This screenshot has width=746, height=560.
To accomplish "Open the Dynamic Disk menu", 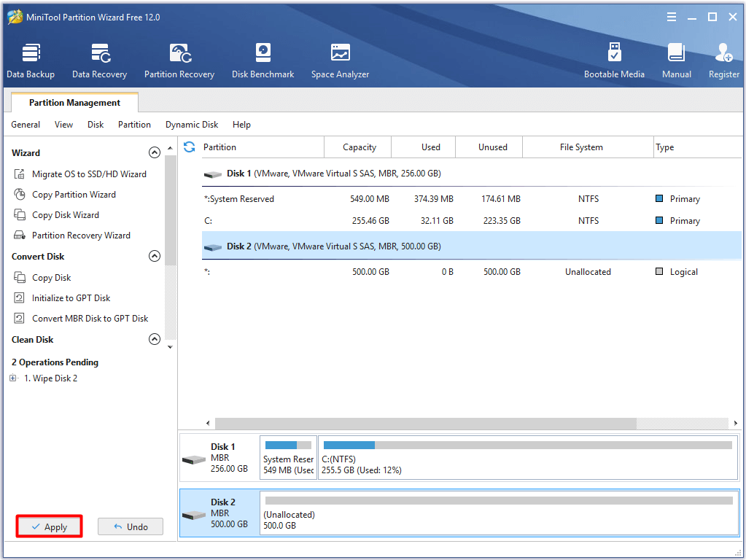I will (192, 125).
